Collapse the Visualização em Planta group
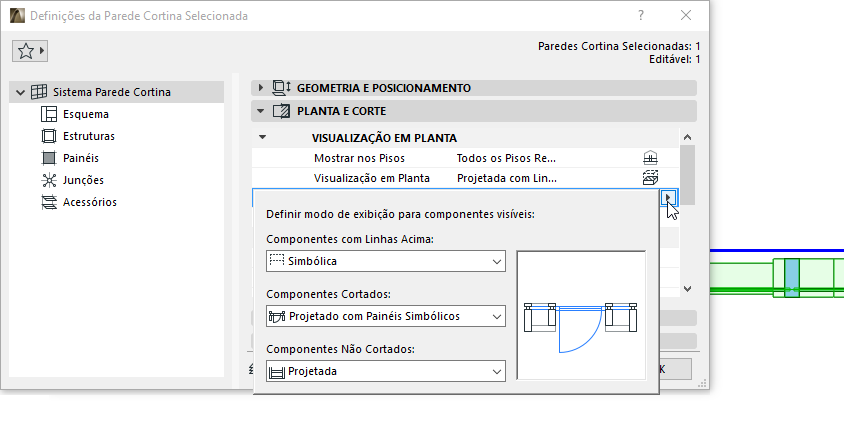Screen dimensions: 844x428 click(262, 138)
